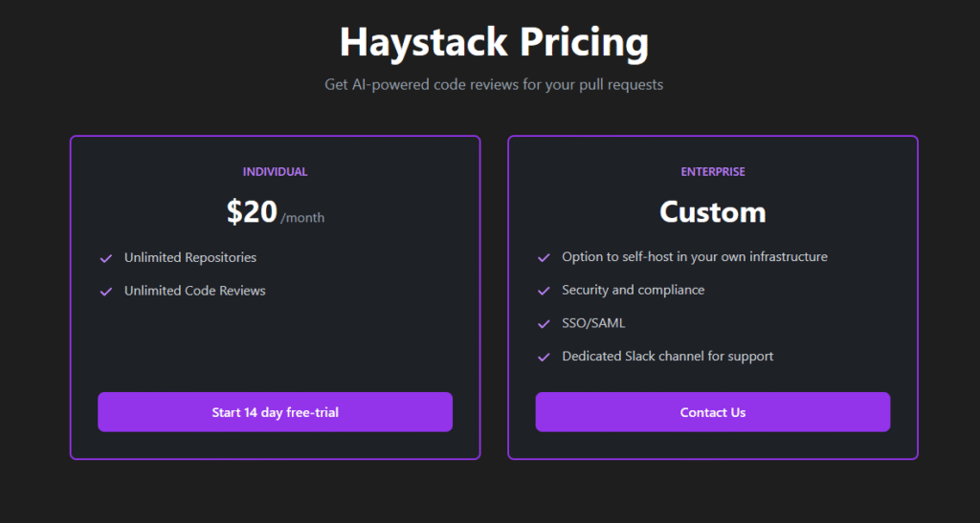Viewport: 980px width, 523px height.
Task: Click the Contact Us button
Action: pyautogui.click(x=712, y=412)
